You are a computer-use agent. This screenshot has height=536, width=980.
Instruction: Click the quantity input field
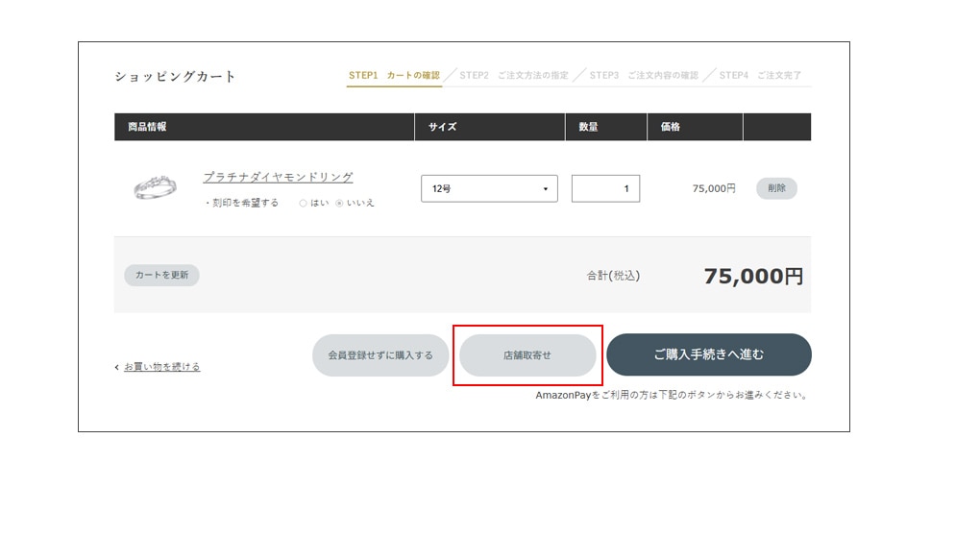[605, 189]
